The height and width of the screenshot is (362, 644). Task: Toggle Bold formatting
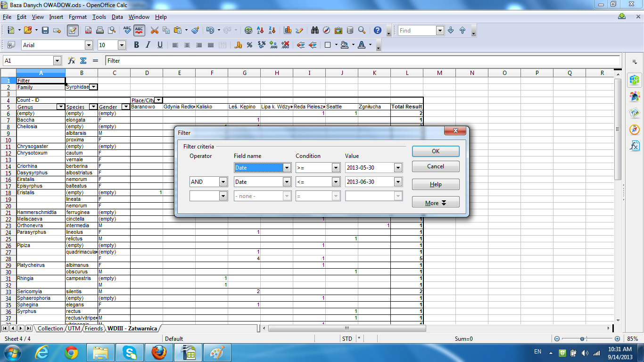click(136, 45)
